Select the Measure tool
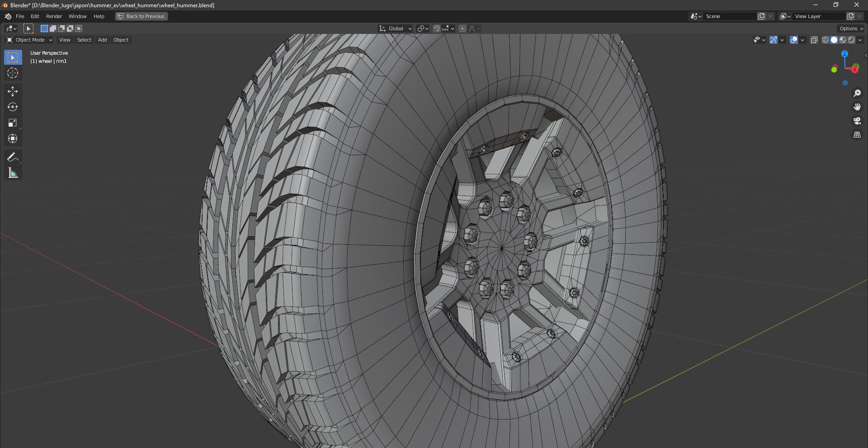The width and height of the screenshot is (868, 448). click(13, 173)
